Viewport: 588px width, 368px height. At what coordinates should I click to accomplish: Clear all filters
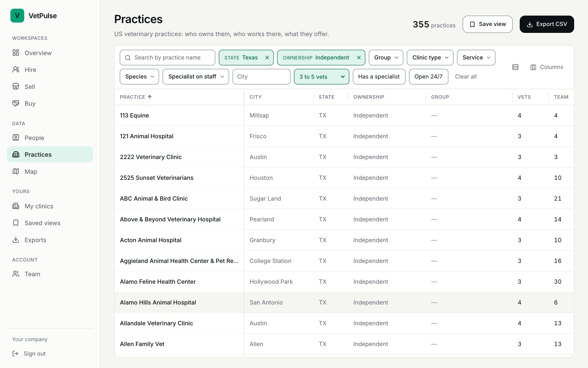(x=466, y=77)
